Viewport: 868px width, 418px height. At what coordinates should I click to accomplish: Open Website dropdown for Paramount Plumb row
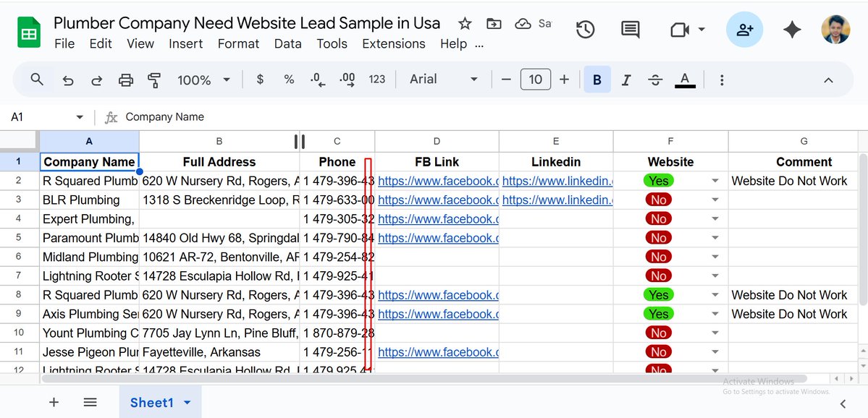pos(715,238)
